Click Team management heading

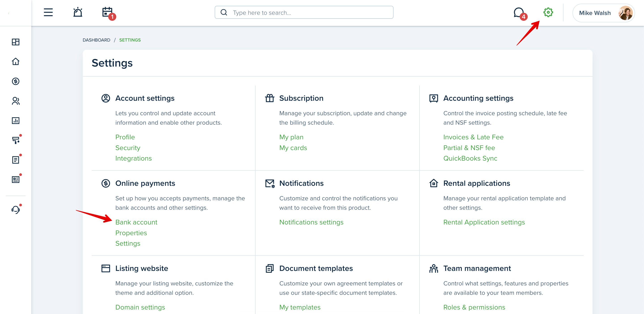[477, 268]
